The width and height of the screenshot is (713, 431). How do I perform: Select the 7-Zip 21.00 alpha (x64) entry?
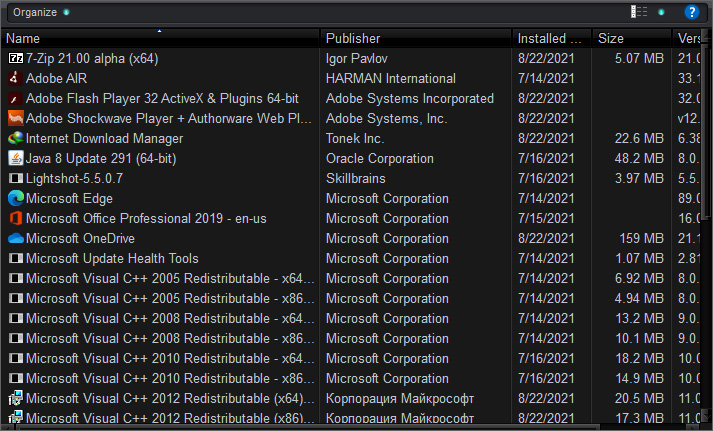(x=92, y=58)
